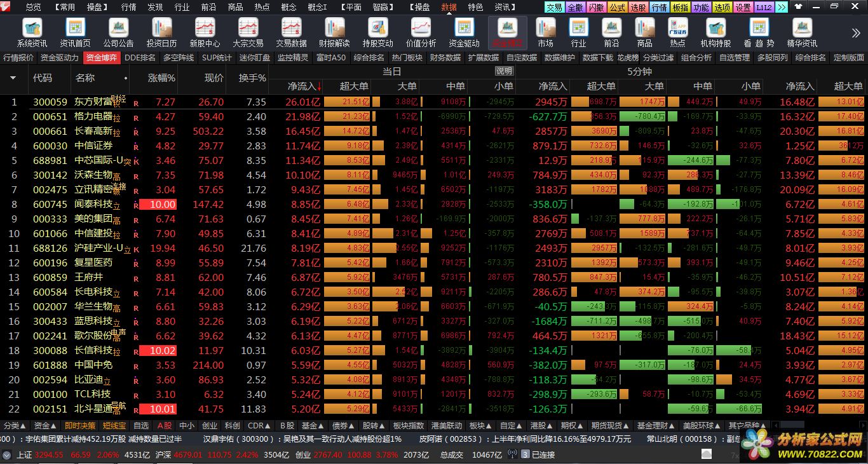868x464 pixels.
Task: Open the table header dropdown arrow left of 代码
Action: (13, 78)
